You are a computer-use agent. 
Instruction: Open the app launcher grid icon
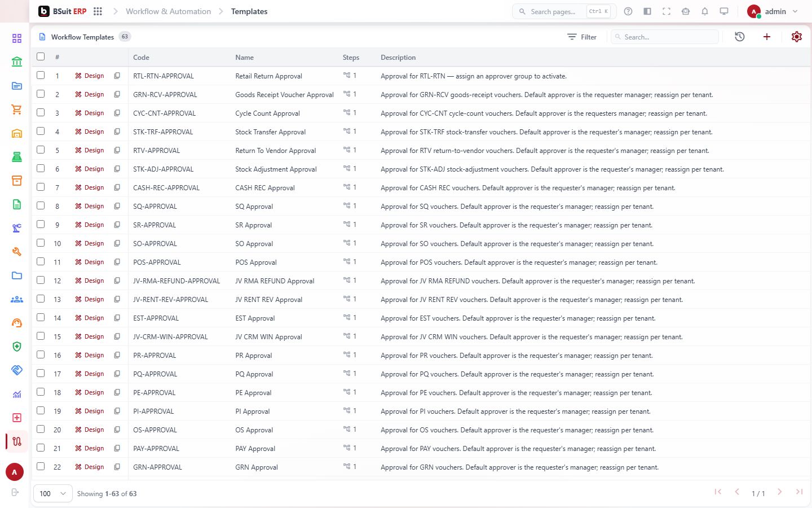[x=98, y=11]
